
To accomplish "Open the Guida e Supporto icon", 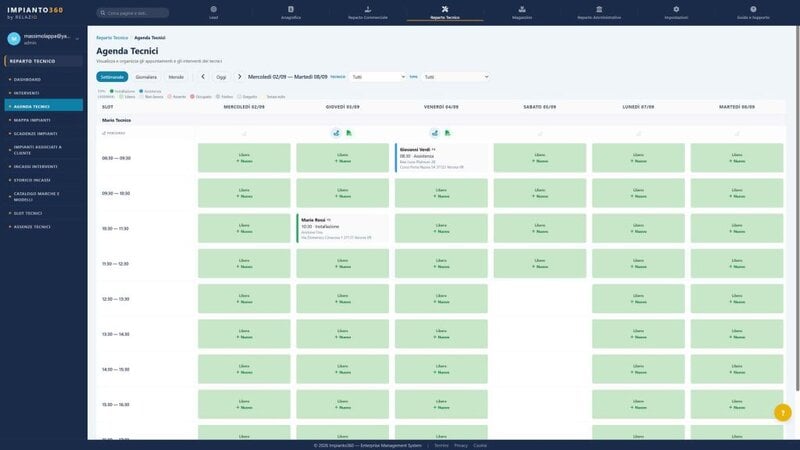I will [x=753, y=9].
